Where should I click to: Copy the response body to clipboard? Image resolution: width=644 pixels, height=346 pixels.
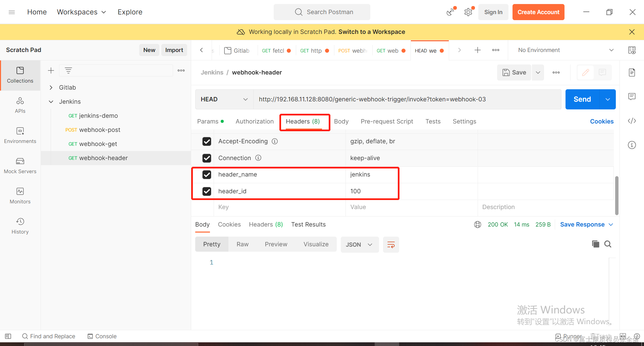(596, 244)
